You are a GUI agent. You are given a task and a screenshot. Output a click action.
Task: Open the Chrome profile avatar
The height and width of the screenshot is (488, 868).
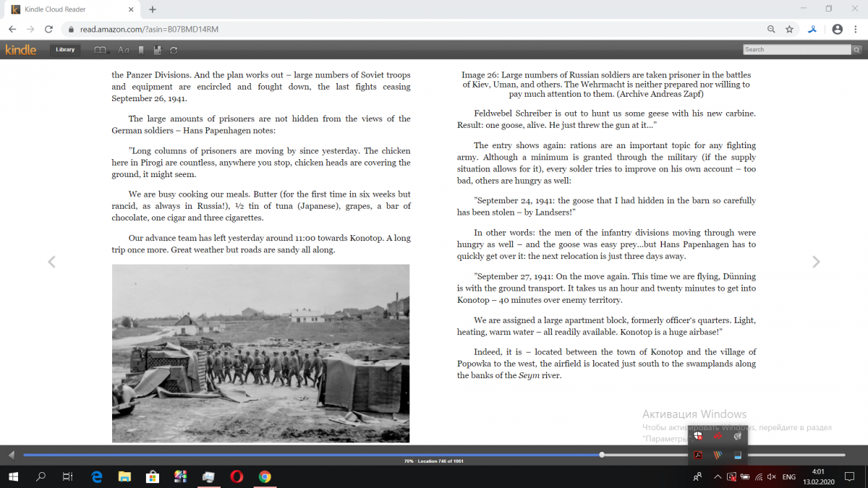(x=837, y=30)
